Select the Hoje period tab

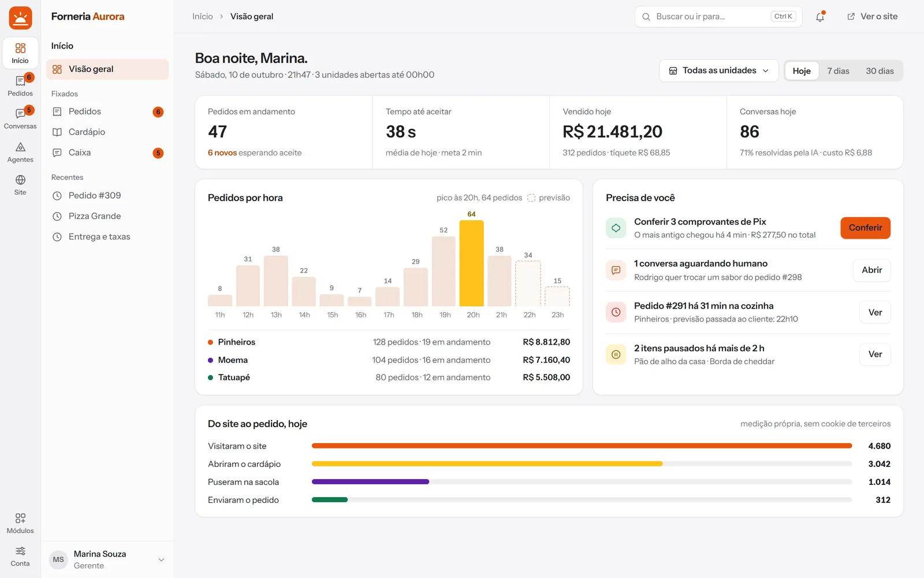802,71
